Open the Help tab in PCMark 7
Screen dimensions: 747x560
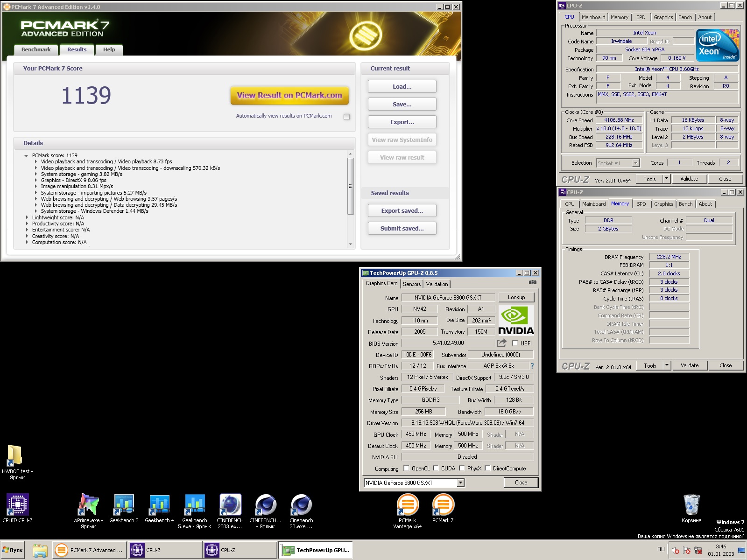(109, 49)
